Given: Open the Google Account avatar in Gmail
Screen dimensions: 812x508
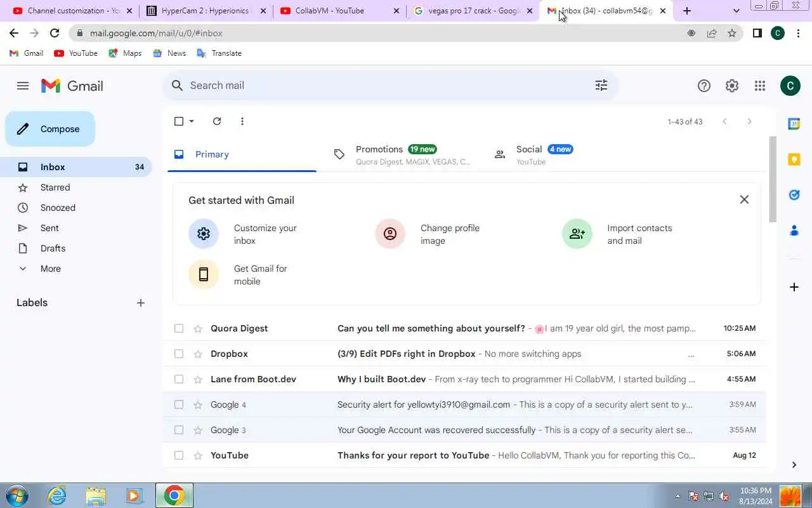Looking at the screenshot, I should (790, 86).
